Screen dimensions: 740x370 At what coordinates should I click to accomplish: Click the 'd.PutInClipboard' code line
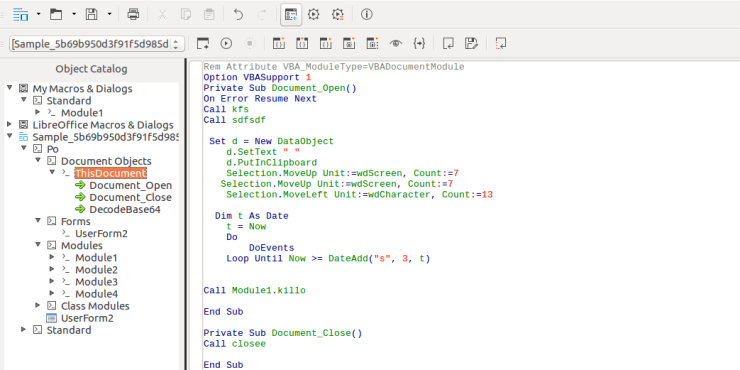271,163
